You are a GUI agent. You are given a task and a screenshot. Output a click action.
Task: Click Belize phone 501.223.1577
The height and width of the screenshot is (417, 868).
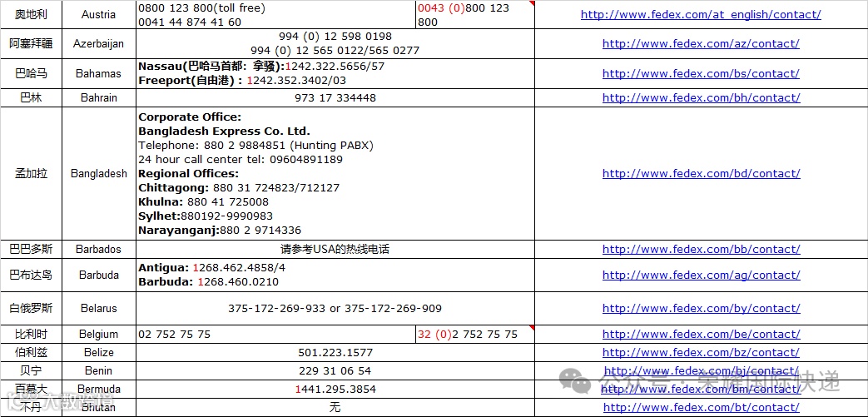coord(335,353)
